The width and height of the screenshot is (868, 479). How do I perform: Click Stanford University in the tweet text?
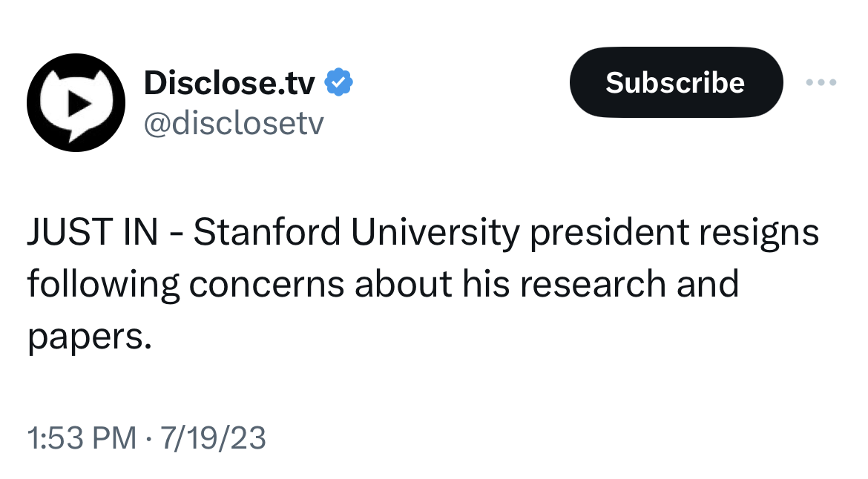click(357, 232)
